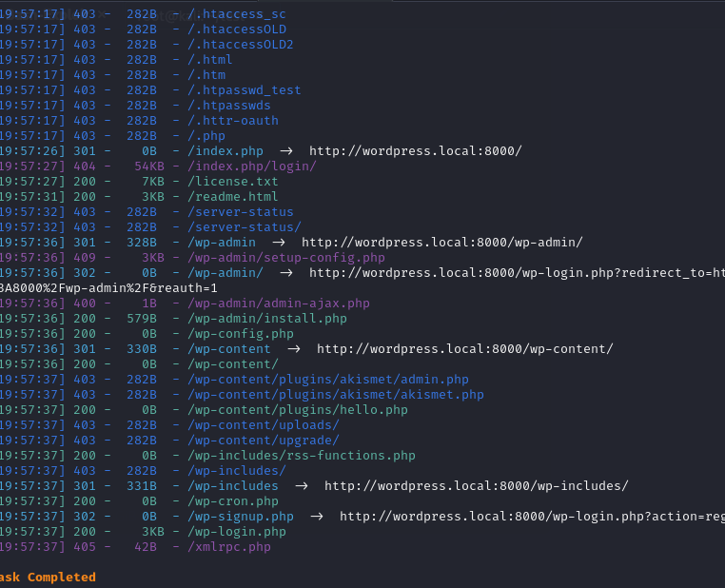The width and height of the screenshot is (725, 588).
Task: Select the /wp-includes/rss-functions.php path
Action: click(x=302, y=457)
